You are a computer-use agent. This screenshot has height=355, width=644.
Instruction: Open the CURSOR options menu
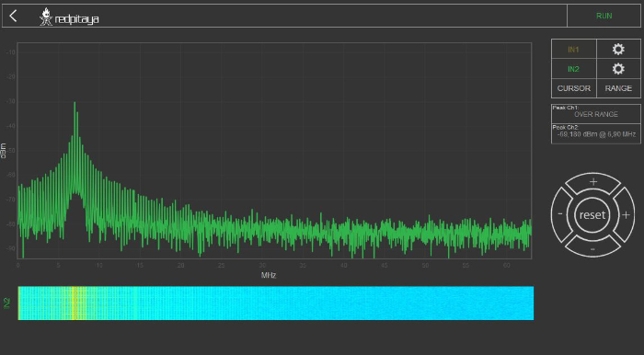[x=574, y=88]
